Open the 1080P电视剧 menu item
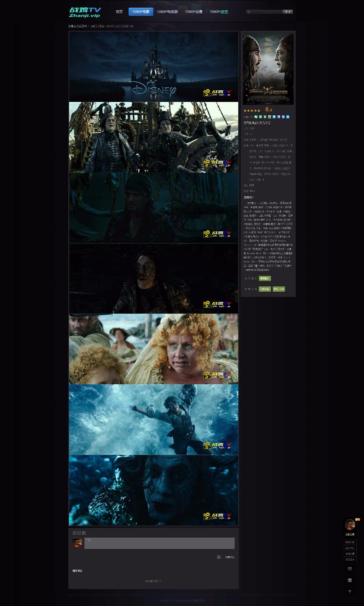This screenshot has width=364, height=606. 167,12
